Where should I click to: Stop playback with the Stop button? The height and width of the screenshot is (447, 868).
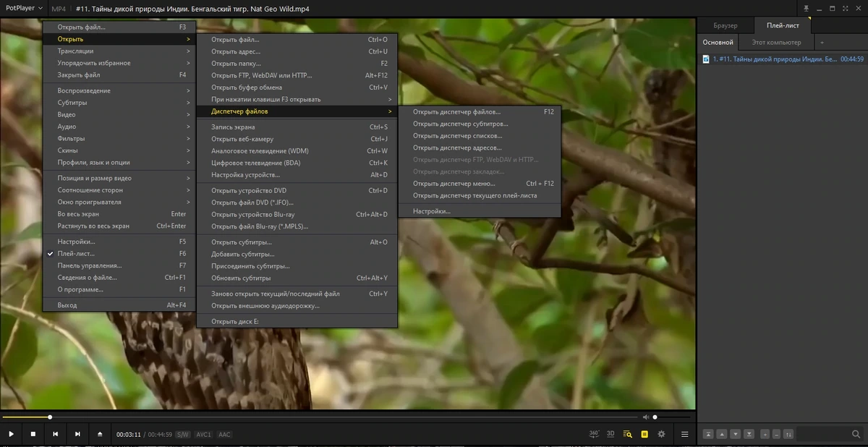(33, 434)
